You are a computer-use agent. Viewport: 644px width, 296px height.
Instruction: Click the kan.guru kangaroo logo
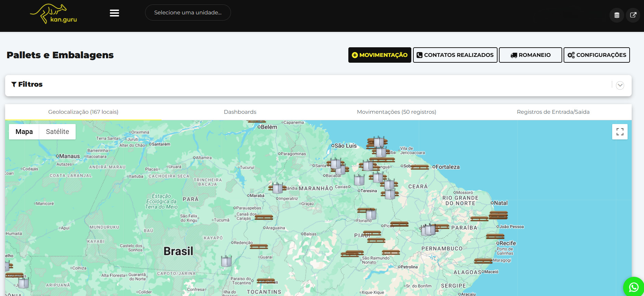tap(54, 14)
